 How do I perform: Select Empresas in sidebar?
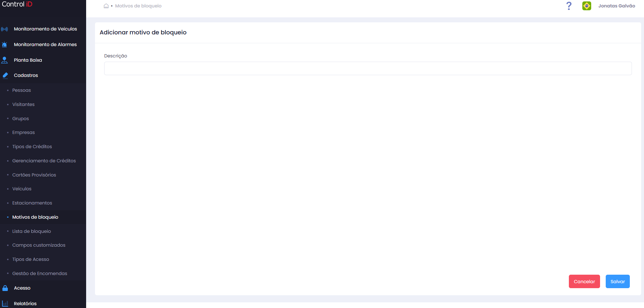[x=23, y=133]
